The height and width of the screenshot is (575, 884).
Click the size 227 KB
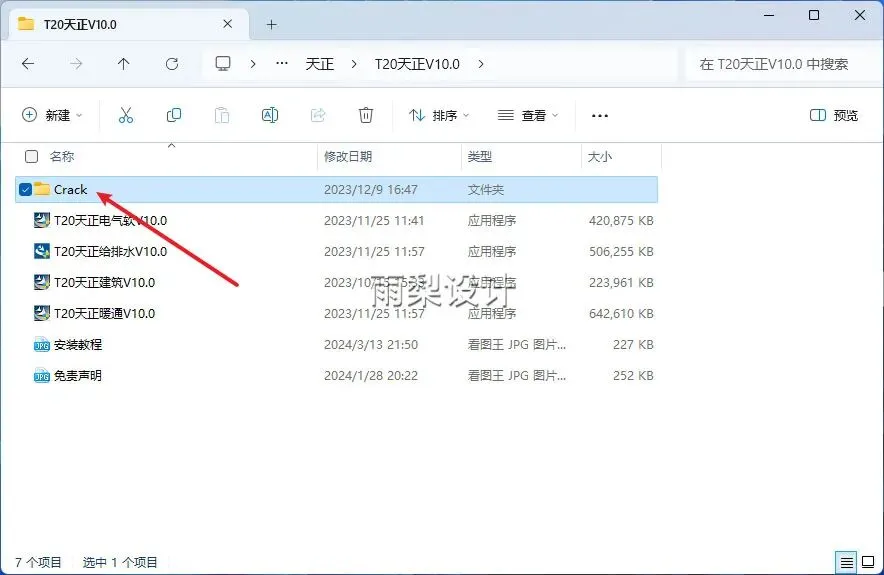tap(633, 344)
